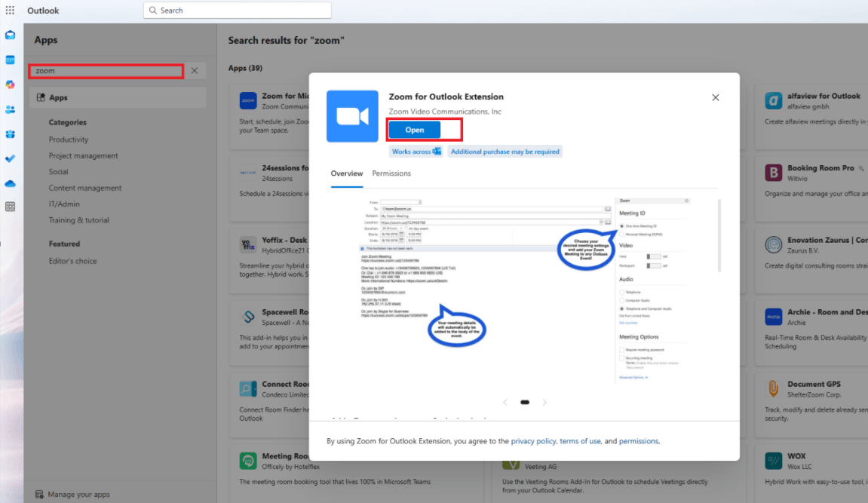Switch to the Permissions tab
Image resolution: width=868 pixels, height=503 pixels.
(x=391, y=173)
